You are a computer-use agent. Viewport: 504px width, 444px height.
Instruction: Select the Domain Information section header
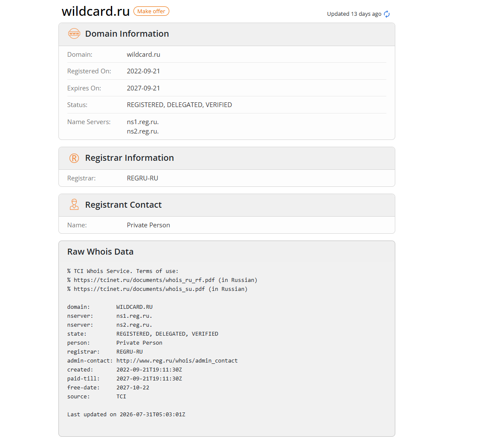tap(226, 34)
